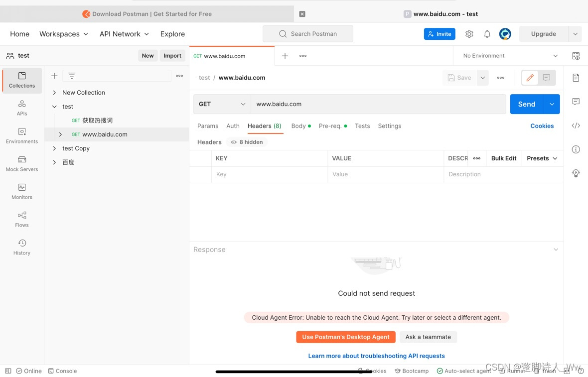The width and height of the screenshot is (588, 377).
Task: Open the Workspaces menu
Action: tap(64, 34)
